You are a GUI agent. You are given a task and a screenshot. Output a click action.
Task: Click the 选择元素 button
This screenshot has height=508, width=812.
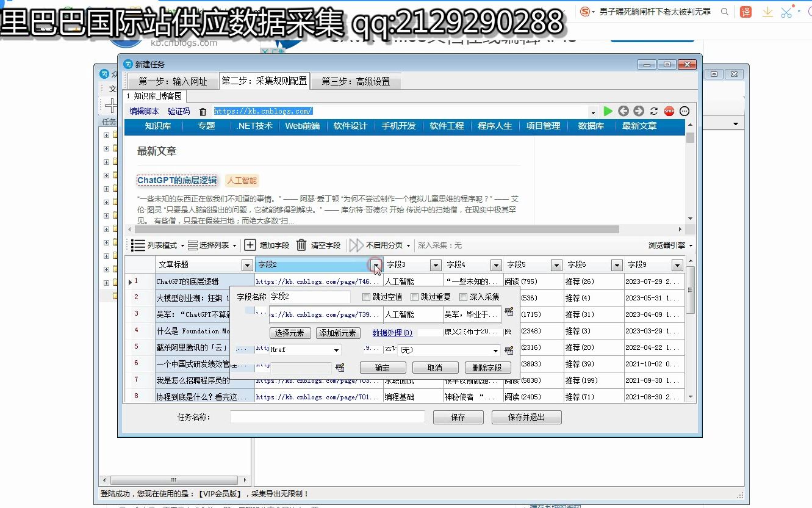tap(290, 333)
